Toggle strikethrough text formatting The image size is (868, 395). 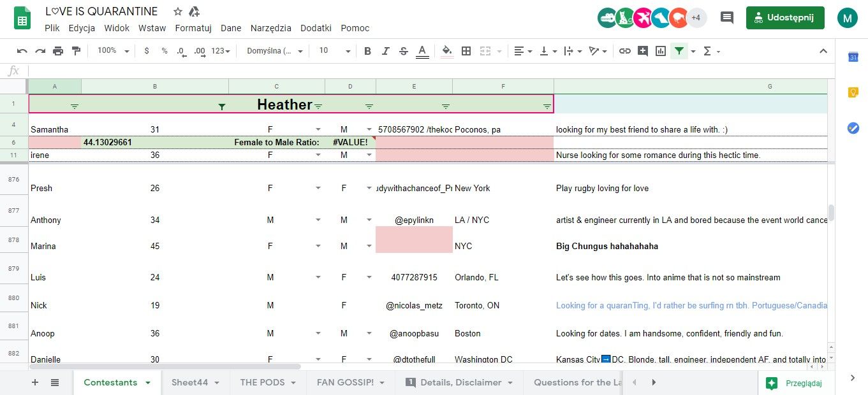(403, 51)
